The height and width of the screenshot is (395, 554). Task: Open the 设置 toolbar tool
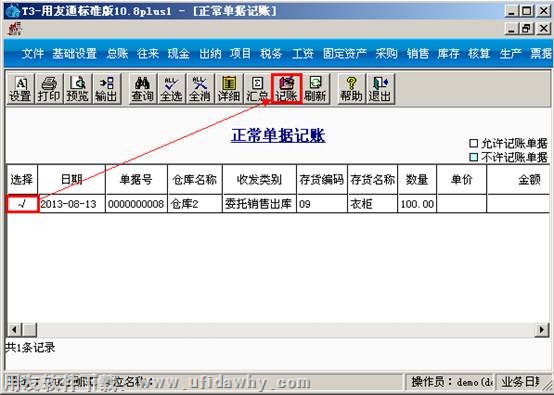pos(20,89)
